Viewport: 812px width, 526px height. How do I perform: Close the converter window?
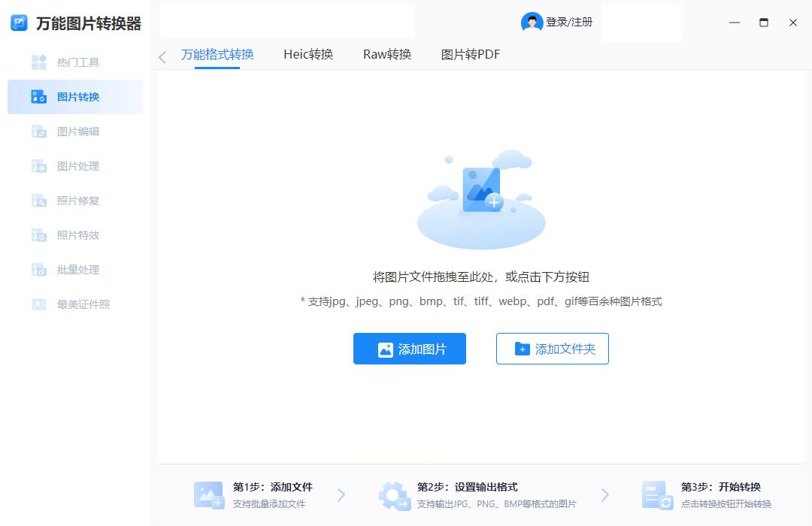[793, 23]
